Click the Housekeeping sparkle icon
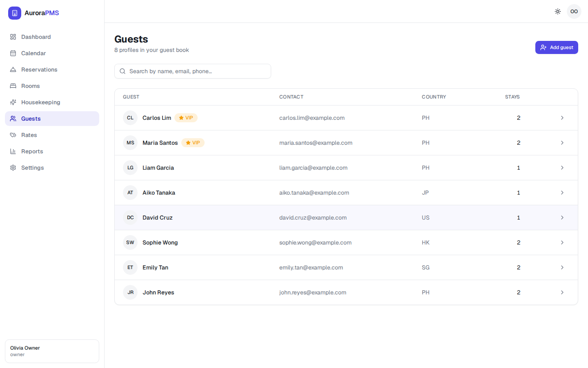This screenshot has width=588, height=368. click(13, 102)
